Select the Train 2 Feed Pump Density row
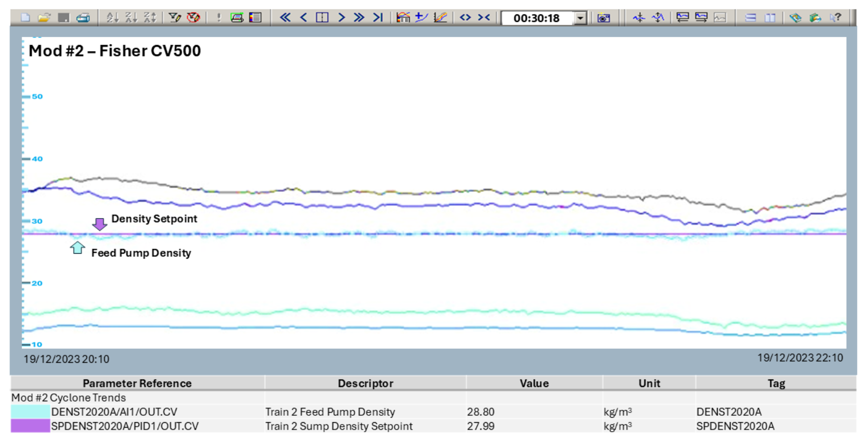This screenshot has height=442, width=868. (330, 412)
